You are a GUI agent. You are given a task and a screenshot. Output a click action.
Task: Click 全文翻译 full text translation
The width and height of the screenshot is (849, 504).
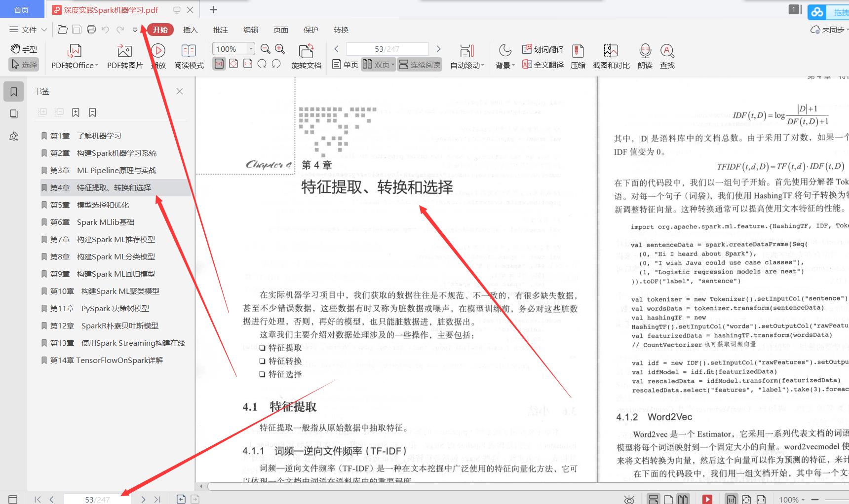(543, 65)
